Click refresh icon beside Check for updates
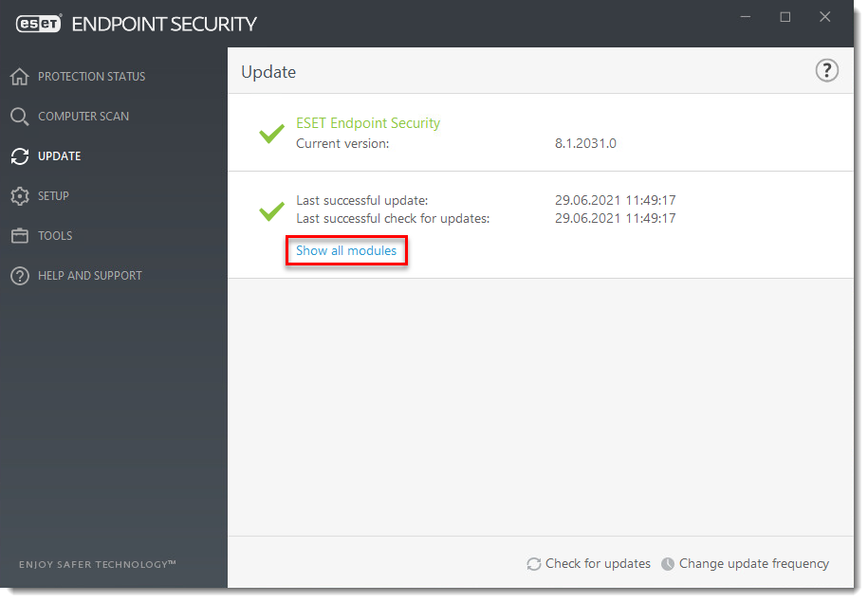The width and height of the screenshot is (868, 602). pos(534,564)
